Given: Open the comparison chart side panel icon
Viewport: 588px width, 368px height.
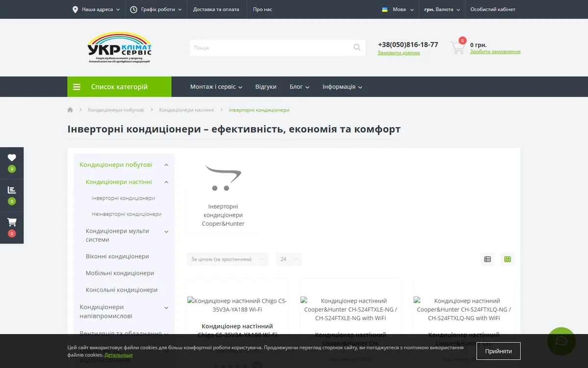Looking at the screenshot, I should pos(12,190).
